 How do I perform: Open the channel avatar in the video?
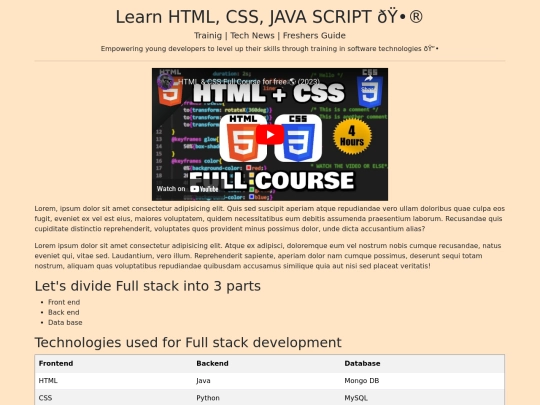click(165, 82)
